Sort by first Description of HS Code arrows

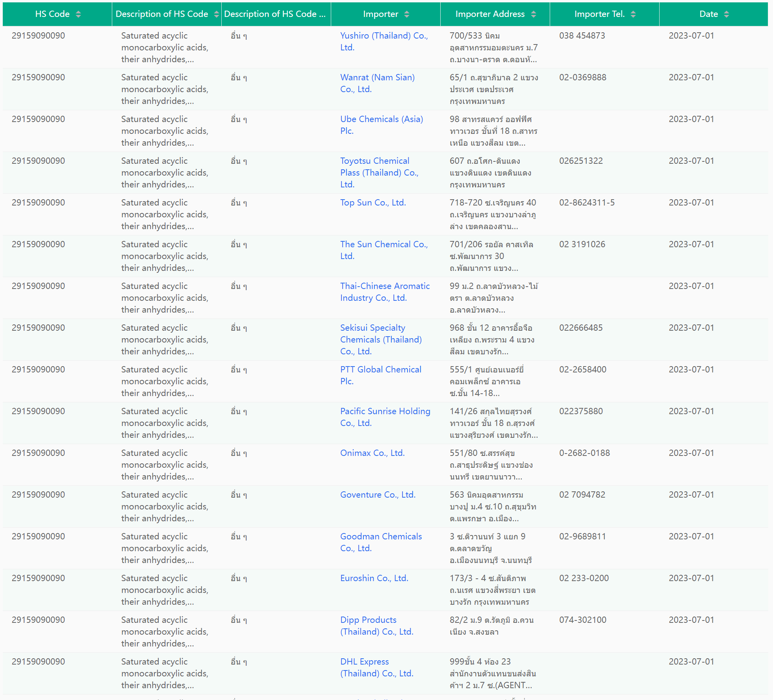[x=216, y=14]
